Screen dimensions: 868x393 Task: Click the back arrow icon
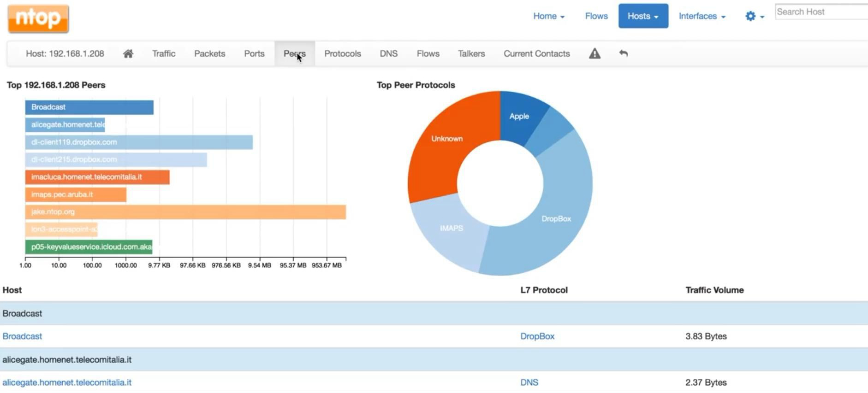(623, 53)
